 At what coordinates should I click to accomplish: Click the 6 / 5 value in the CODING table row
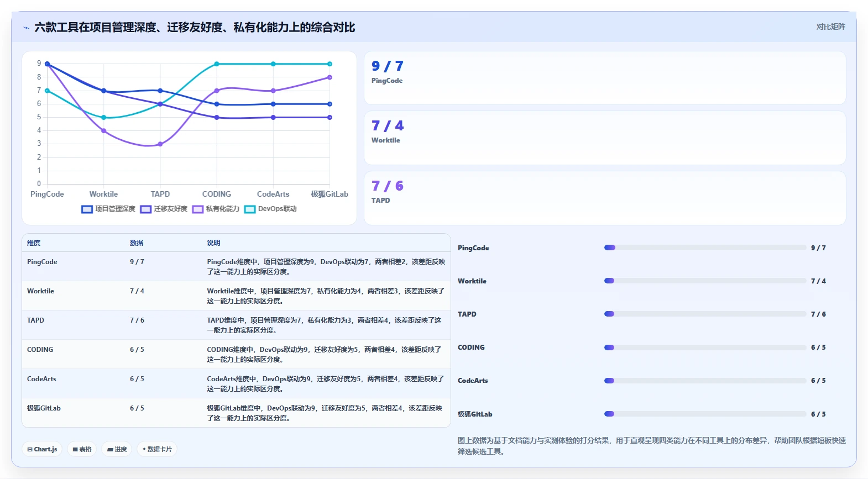pos(137,350)
